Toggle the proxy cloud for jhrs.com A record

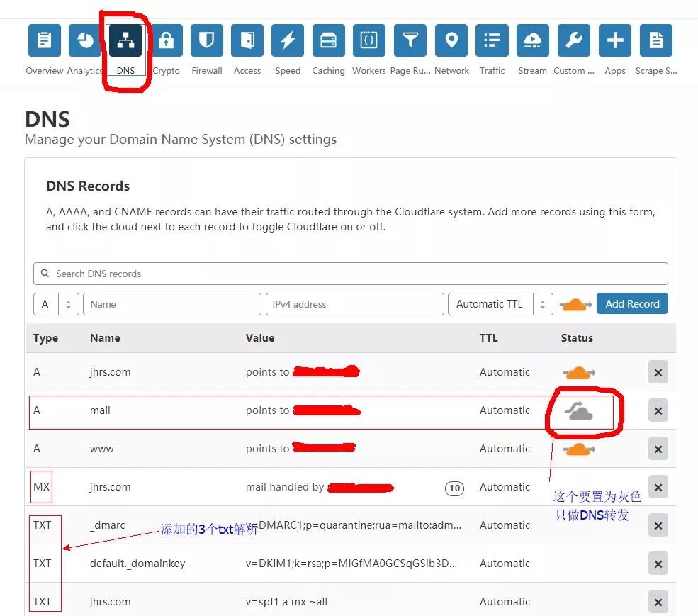579,372
